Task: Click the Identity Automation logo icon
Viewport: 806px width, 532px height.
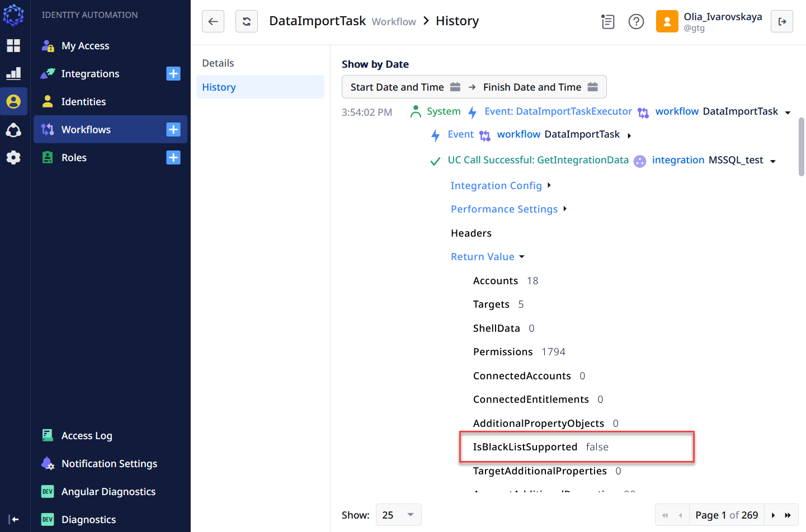Action: (13, 15)
